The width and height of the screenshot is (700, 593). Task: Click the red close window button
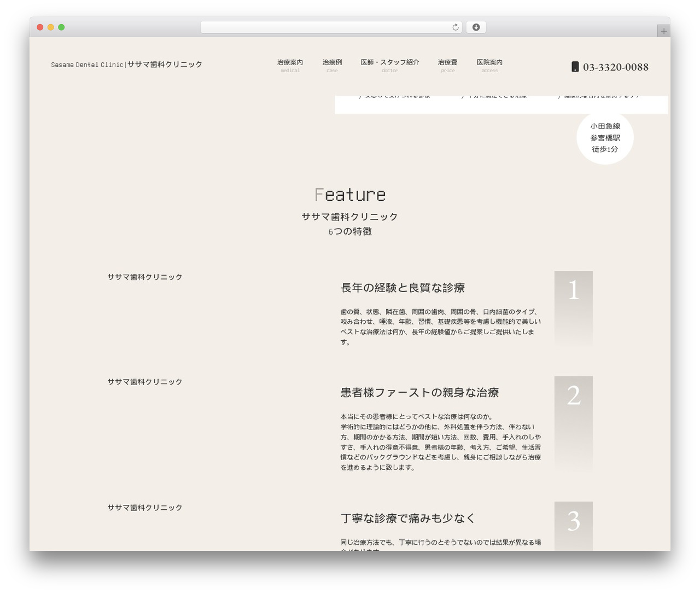pos(40,27)
